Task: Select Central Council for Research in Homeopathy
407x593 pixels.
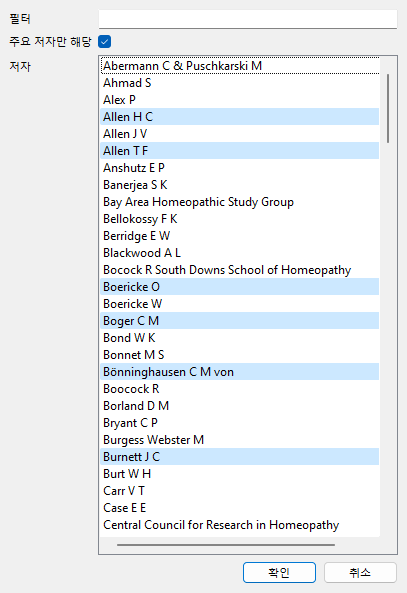Action: pyautogui.click(x=240, y=525)
